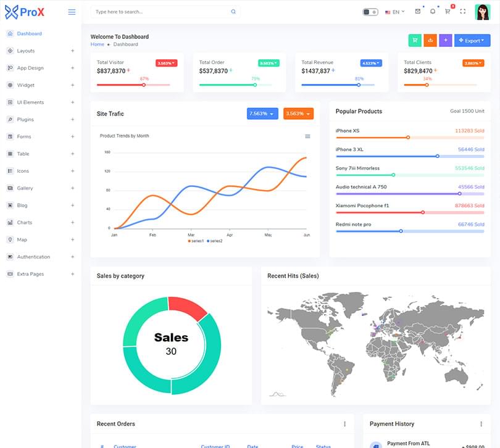Toggle series2 in chart legend
Viewport: 500px width, 448px height.
click(x=215, y=241)
